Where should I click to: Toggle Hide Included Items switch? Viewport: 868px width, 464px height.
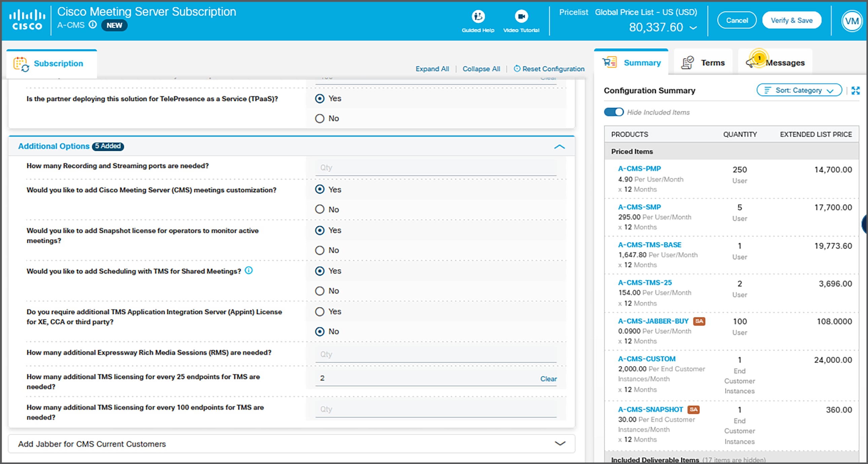coord(614,112)
